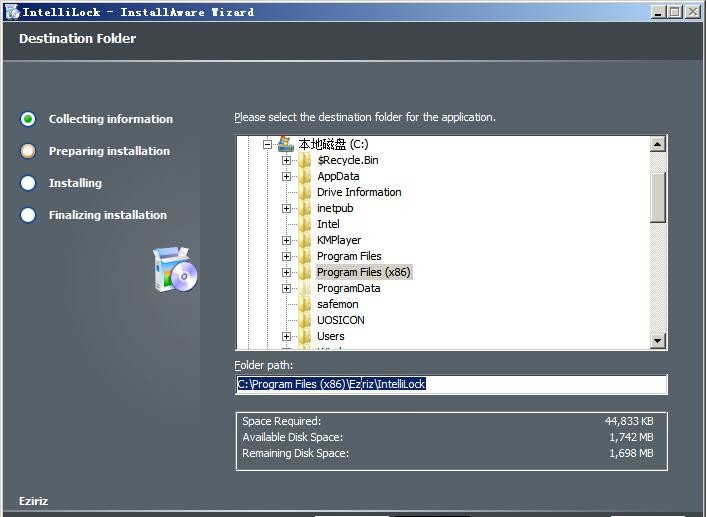Collapse the 本地磁盘 (C:) drive node
The image size is (706, 517).
click(267, 145)
